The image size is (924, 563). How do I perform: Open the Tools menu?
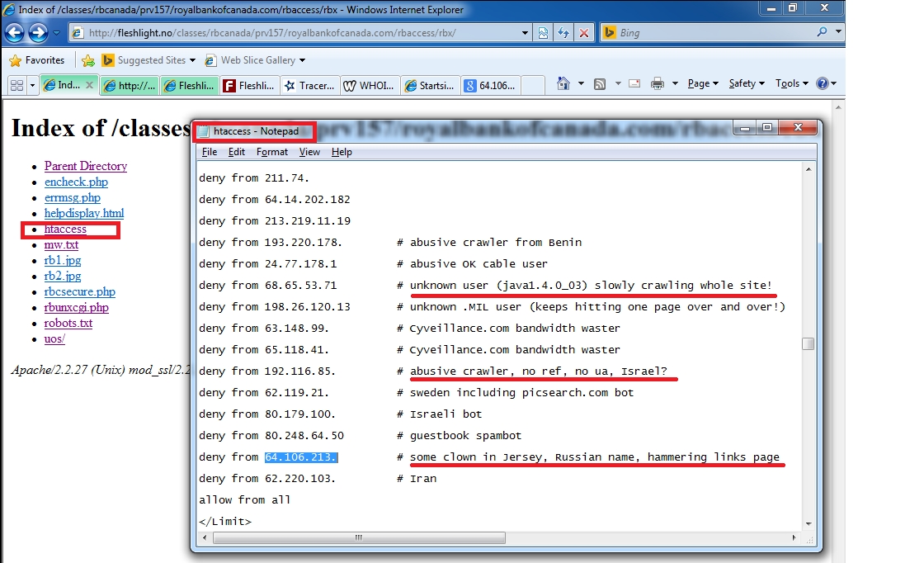791,83
